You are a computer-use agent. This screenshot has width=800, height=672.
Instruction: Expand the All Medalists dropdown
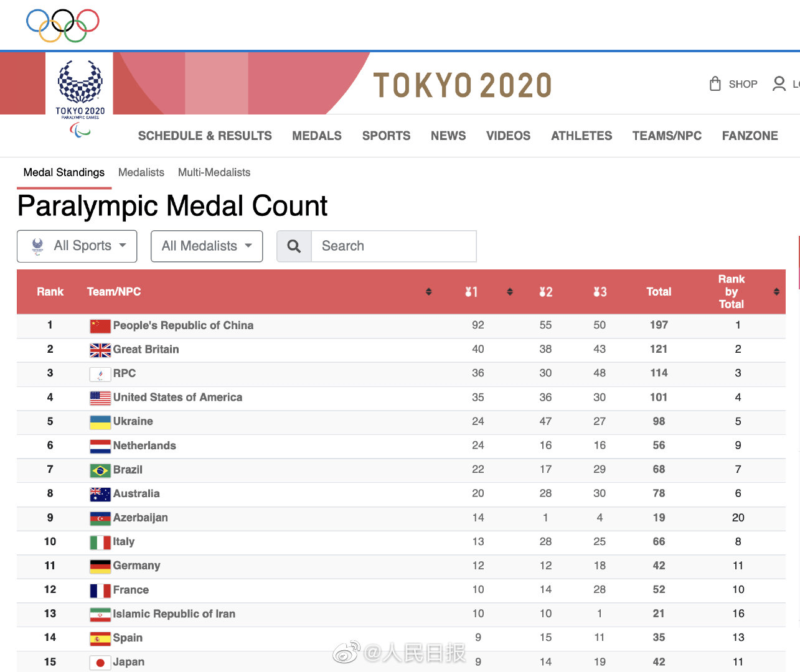[207, 246]
